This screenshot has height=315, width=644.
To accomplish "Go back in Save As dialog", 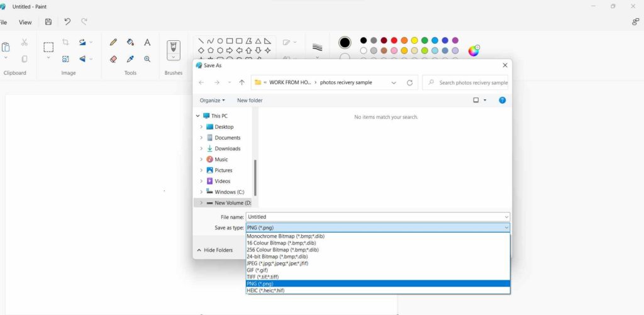I will pyautogui.click(x=201, y=82).
